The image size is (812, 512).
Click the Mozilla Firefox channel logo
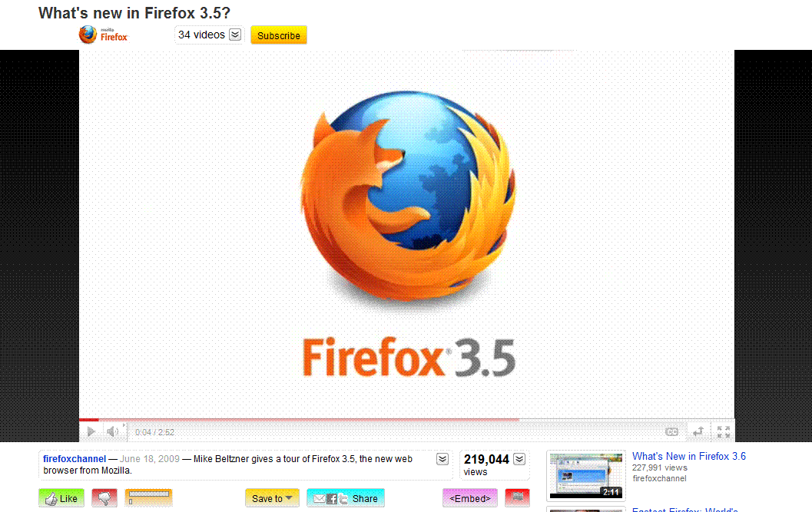(103, 35)
